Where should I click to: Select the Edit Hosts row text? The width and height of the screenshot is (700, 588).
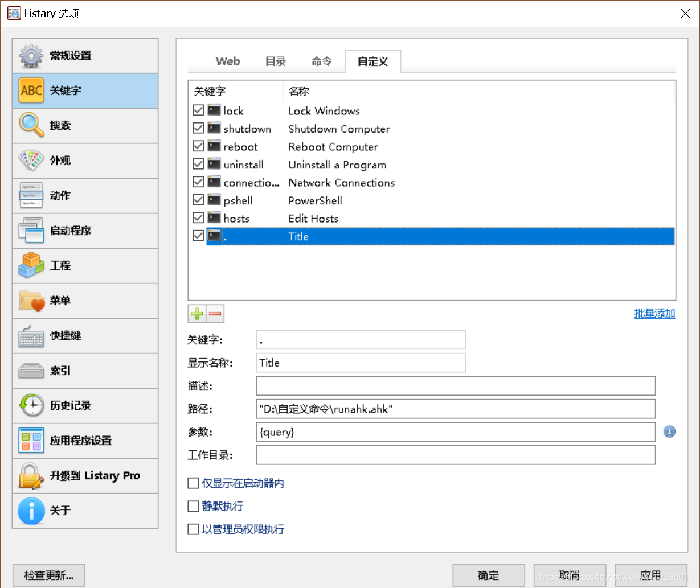click(x=313, y=219)
